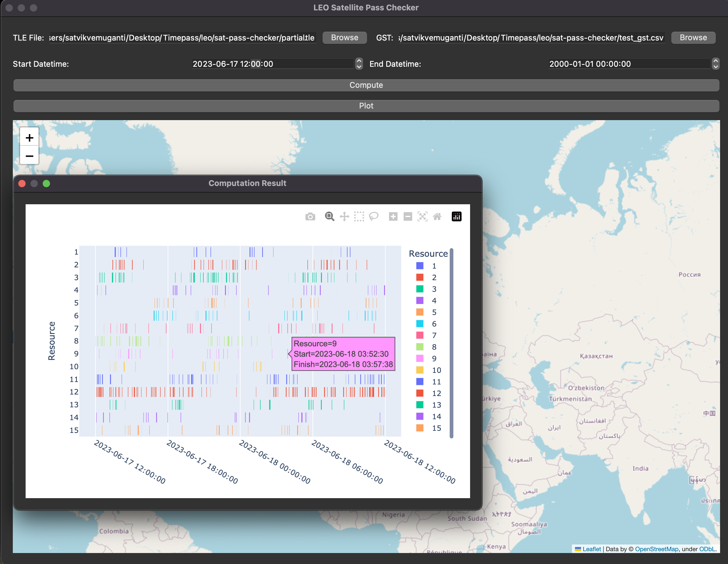
Task: Click the plot Zoom out minus icon
Action: [408, 217]
